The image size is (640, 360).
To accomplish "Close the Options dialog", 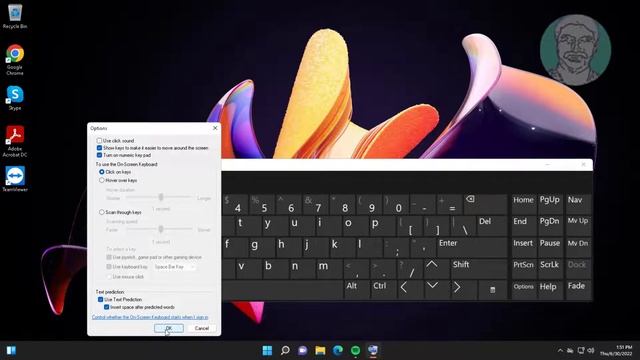I will pos(215,128).
